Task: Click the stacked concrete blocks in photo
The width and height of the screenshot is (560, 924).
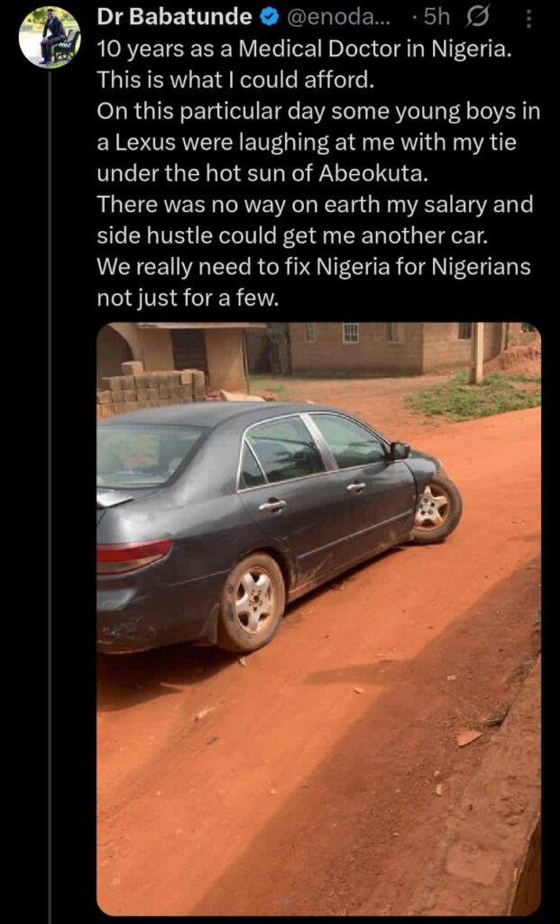Action: tap(151, 388)
